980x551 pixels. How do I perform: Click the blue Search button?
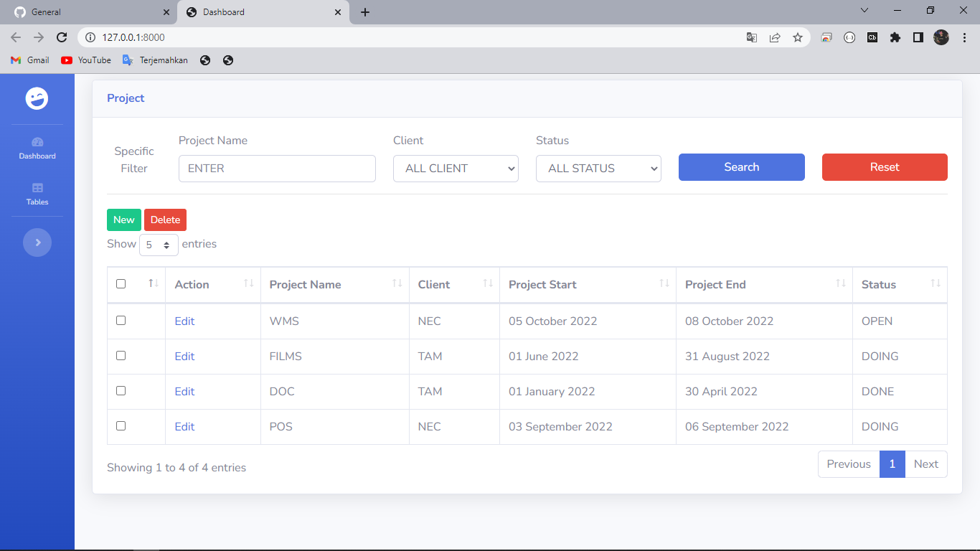tap(741, 166)
